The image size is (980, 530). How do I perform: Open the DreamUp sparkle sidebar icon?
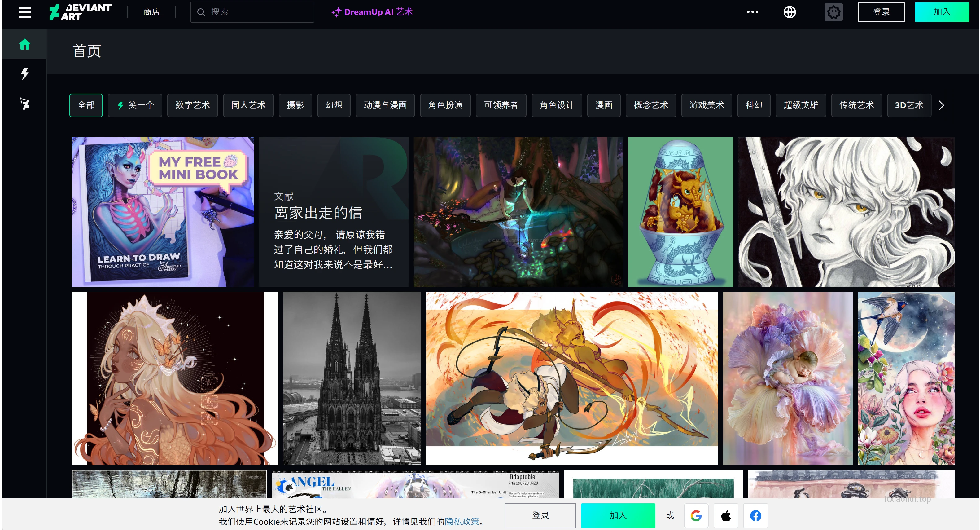[x=25, y=103]
